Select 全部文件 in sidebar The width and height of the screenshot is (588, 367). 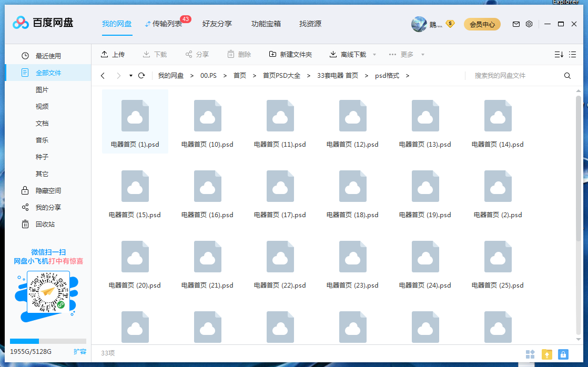[48, 73]
